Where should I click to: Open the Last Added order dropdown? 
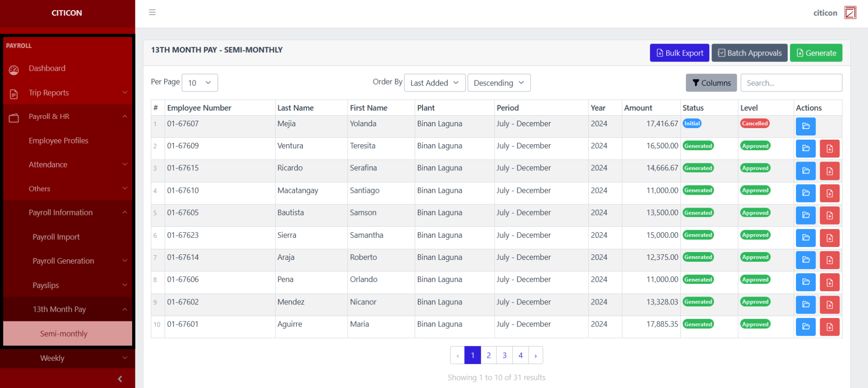(434, 83)
